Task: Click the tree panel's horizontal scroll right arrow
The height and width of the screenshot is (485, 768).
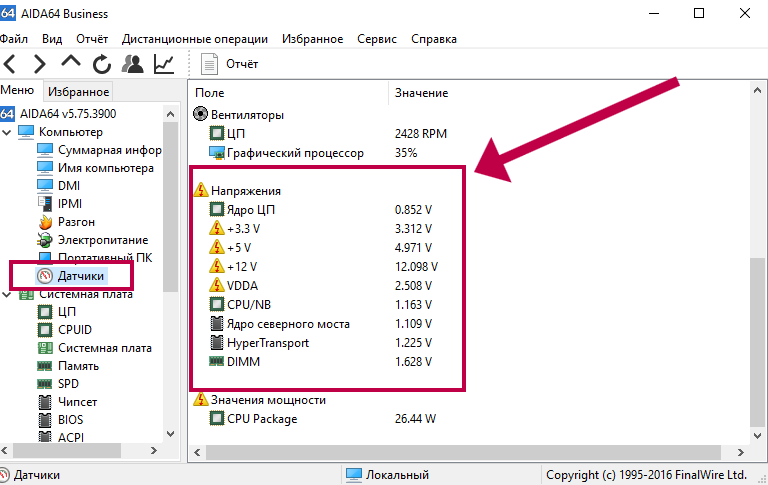Action: (154, 450)
